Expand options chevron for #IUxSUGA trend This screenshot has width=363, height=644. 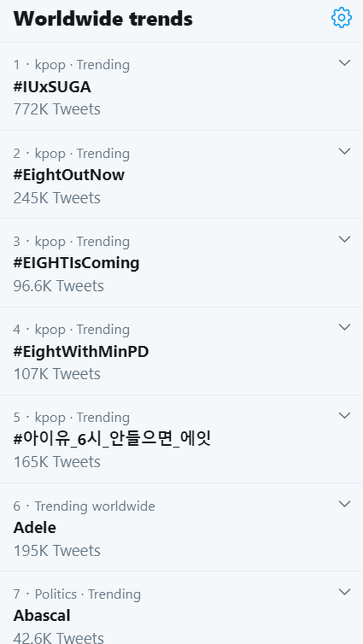tap(345, 63)
